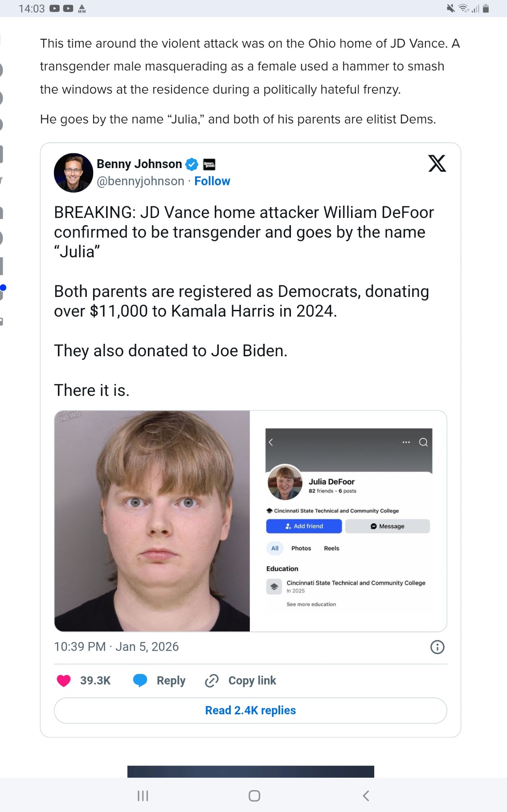Tap the pink heart like icon
507x812 pixels.
(x=64, y=680)
